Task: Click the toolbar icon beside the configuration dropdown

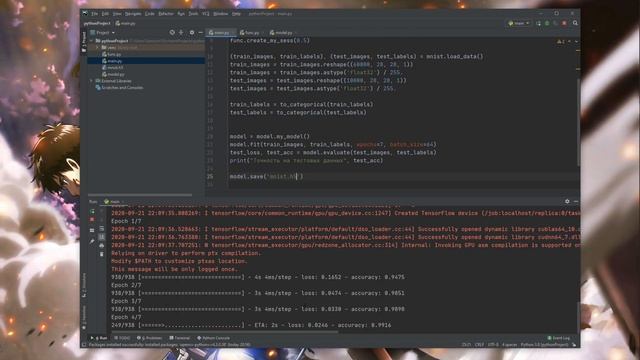Action: [538, 23]
